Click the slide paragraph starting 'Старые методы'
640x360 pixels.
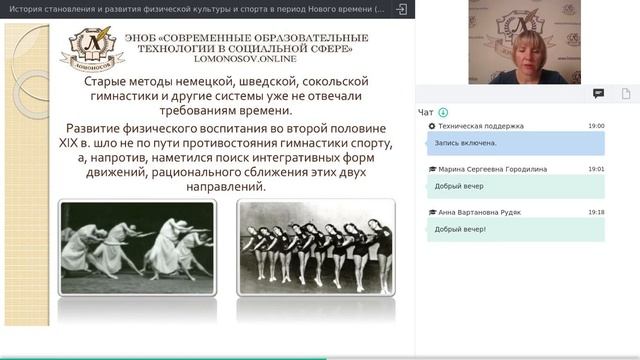(x=226, y=96)
